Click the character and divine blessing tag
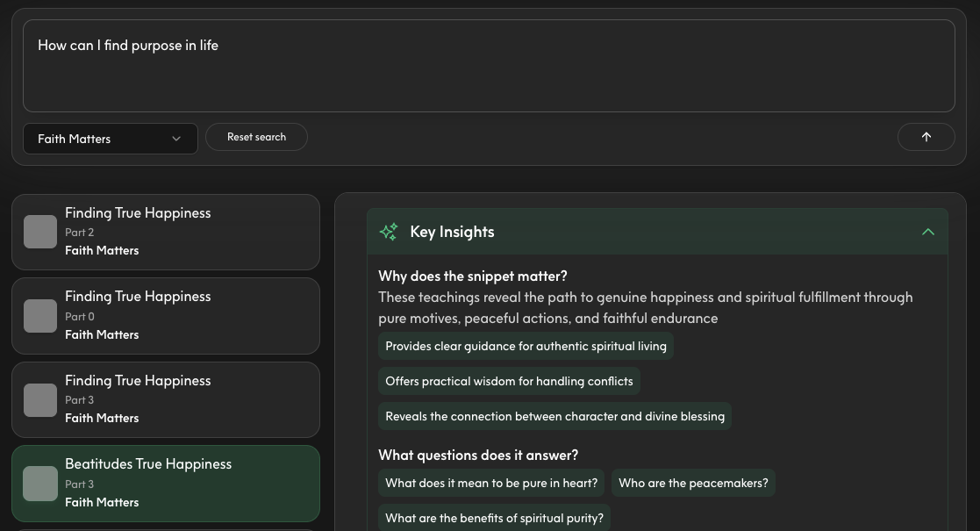This screenshot has height=531, width=980. click(554, 416)
